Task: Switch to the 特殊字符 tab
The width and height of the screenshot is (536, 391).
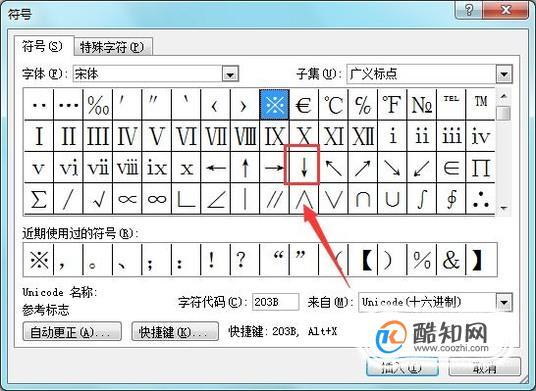Action: 112,47
